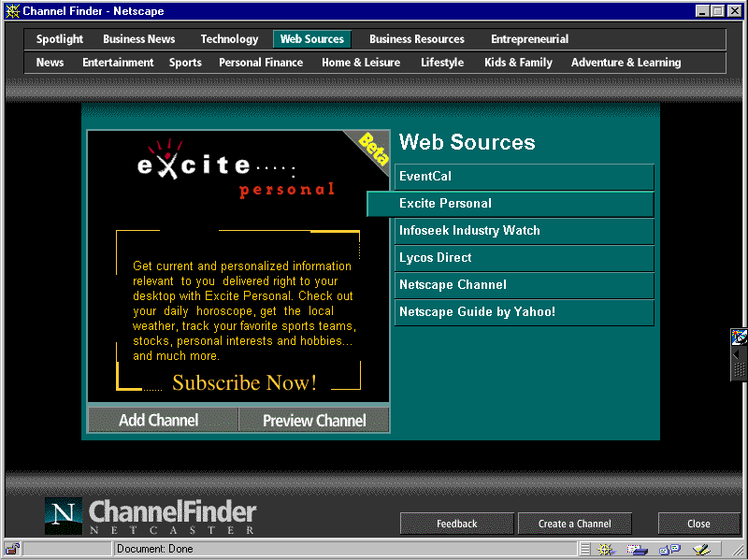Go to Home & Leisure category
The image size is (748, 560).
pos(361,63)
